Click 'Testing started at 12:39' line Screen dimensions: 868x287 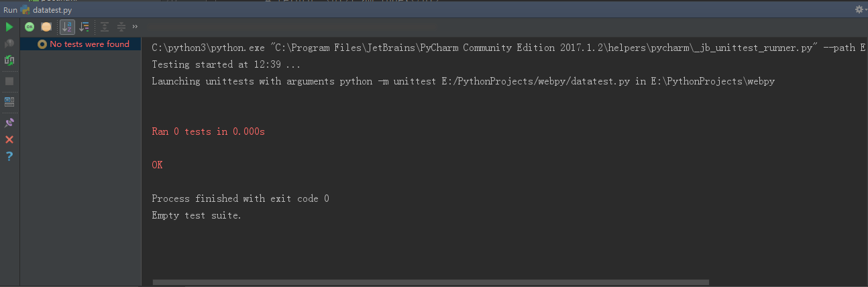[226, 65]
